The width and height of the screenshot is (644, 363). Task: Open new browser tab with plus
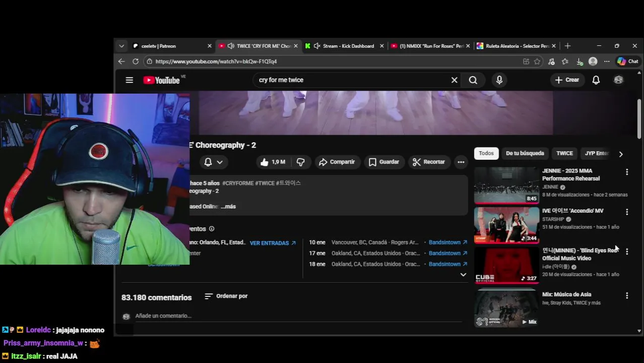point(567,46)
